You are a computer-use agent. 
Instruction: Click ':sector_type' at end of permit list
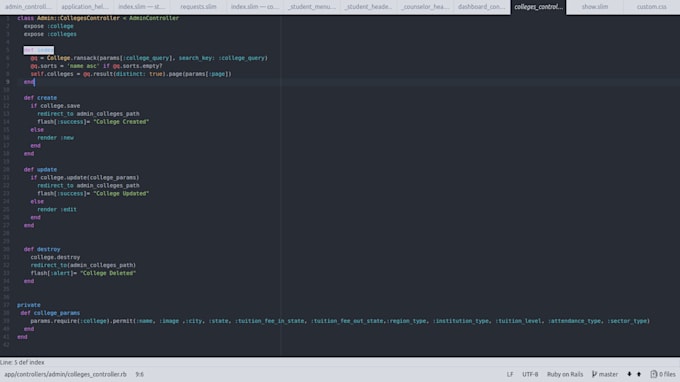627,321
